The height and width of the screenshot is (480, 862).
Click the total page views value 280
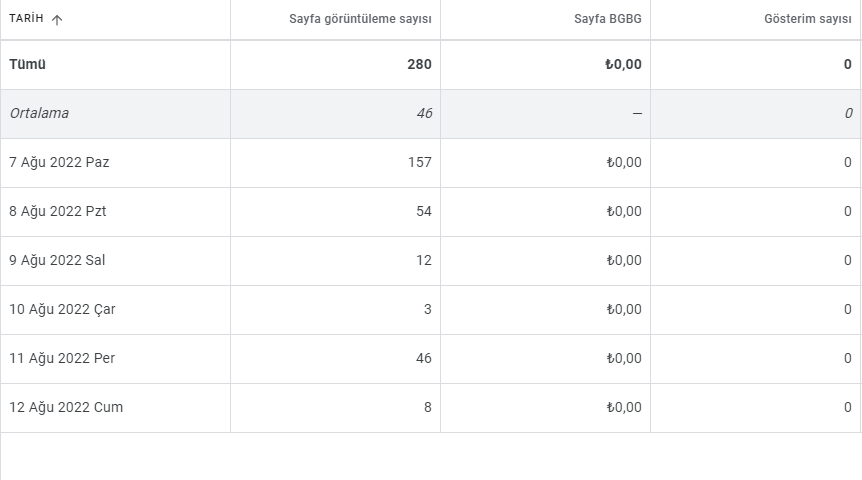pos(419,64)
